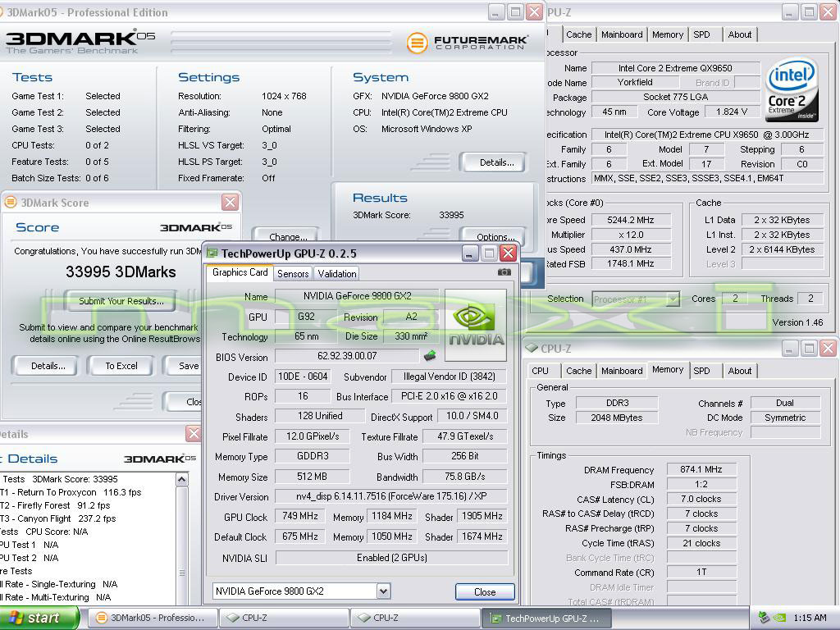Open Cache tab in lower CPU-Z window
Screen dimensions: 840x630
point(578,371)
